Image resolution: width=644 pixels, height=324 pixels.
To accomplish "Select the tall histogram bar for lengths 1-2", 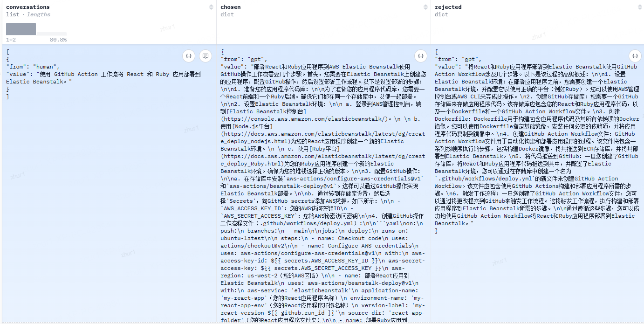I will [21, 29].
